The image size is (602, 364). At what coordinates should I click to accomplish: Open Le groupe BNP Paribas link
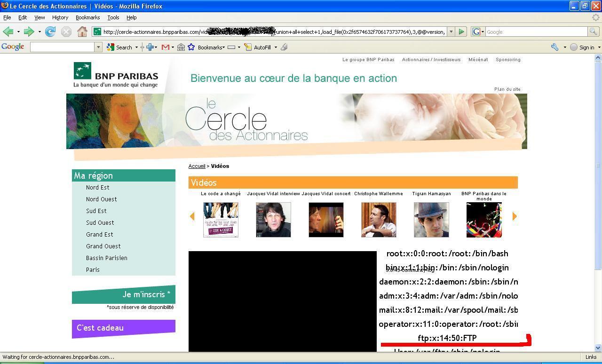point(368,60)
